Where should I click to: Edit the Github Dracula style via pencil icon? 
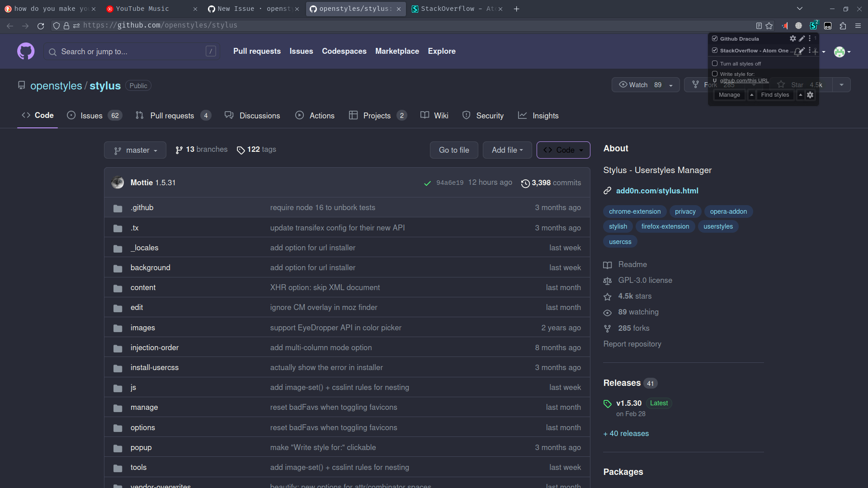click(802, 39)
